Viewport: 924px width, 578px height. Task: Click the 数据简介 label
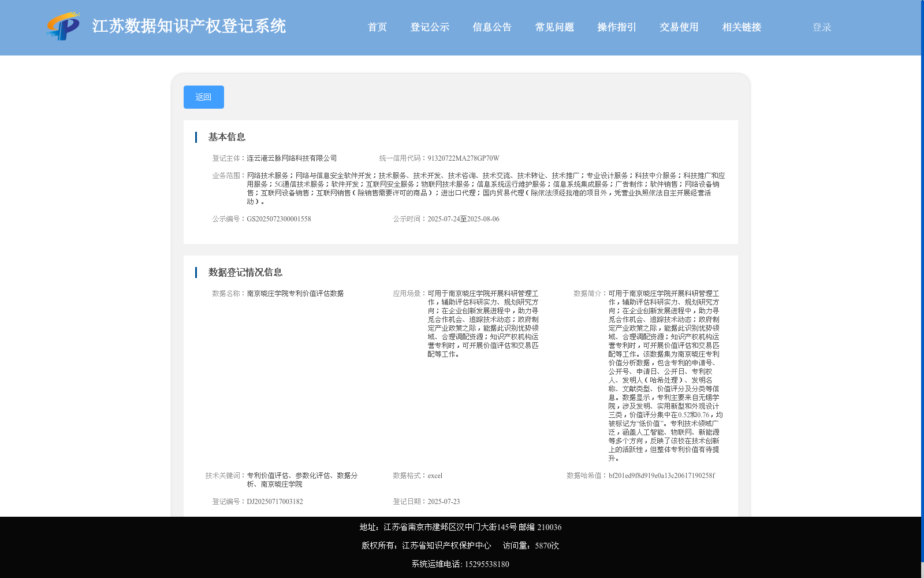tap(591, 294)
